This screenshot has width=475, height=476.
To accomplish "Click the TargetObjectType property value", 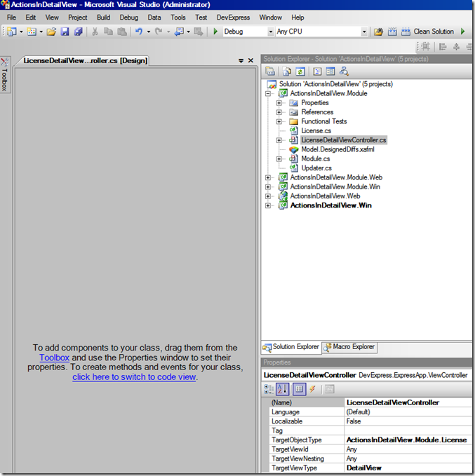I will [x=408, y=440].
